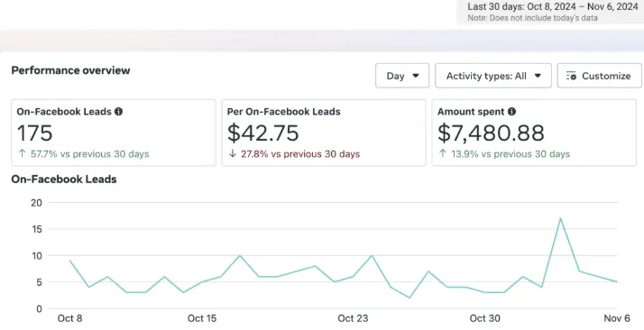This screenshot has height=330, width=644.
Task: Click the Day dropdown caret arrow
Action: point(416,76)
